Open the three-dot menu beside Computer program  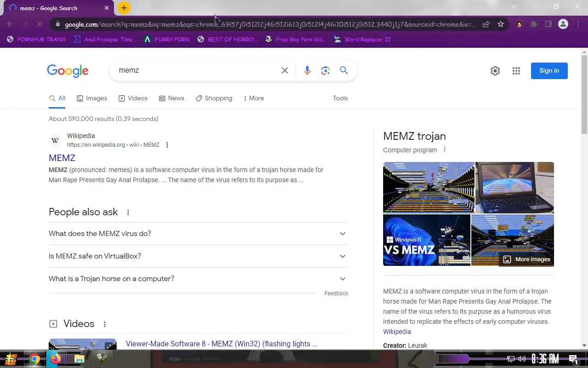[444, 149]
